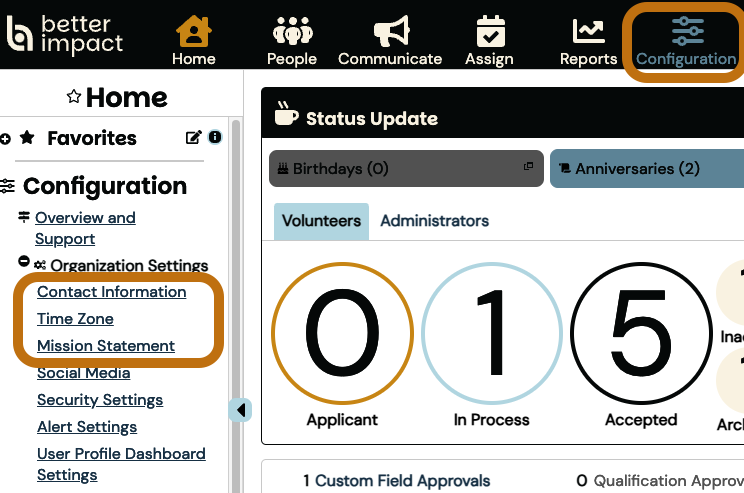Expand the Favorites section
The width and height of the screenshot is (744, 493).
6,138
